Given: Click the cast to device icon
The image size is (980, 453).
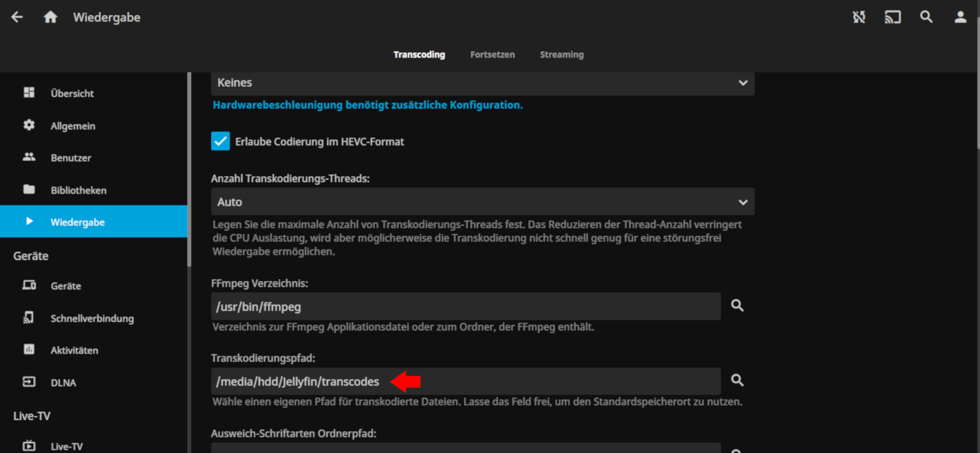Looking at the screenshot, I should (892, 17).
